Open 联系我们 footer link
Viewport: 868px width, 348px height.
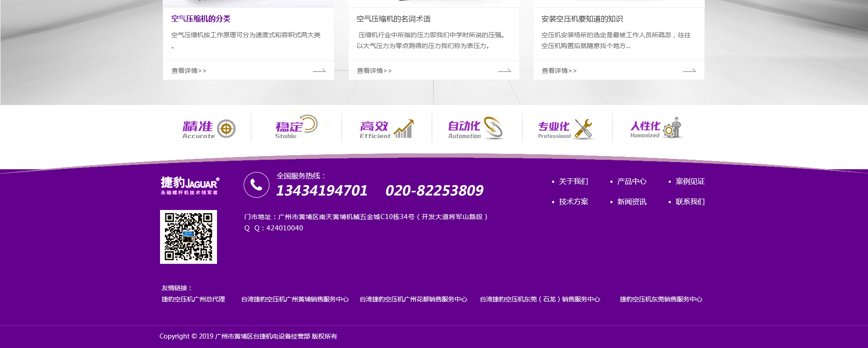(x=690, y=202)
